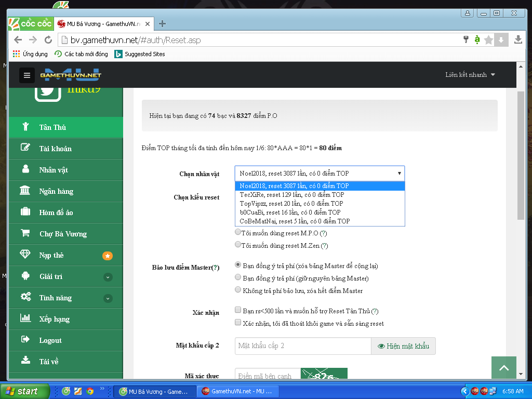The image size is (532, 399).
Task: Go back with browser back arrow
Action: pos(18,40)
